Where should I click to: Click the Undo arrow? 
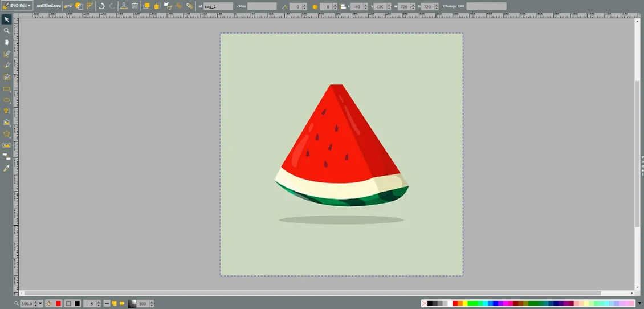point(102,6)
